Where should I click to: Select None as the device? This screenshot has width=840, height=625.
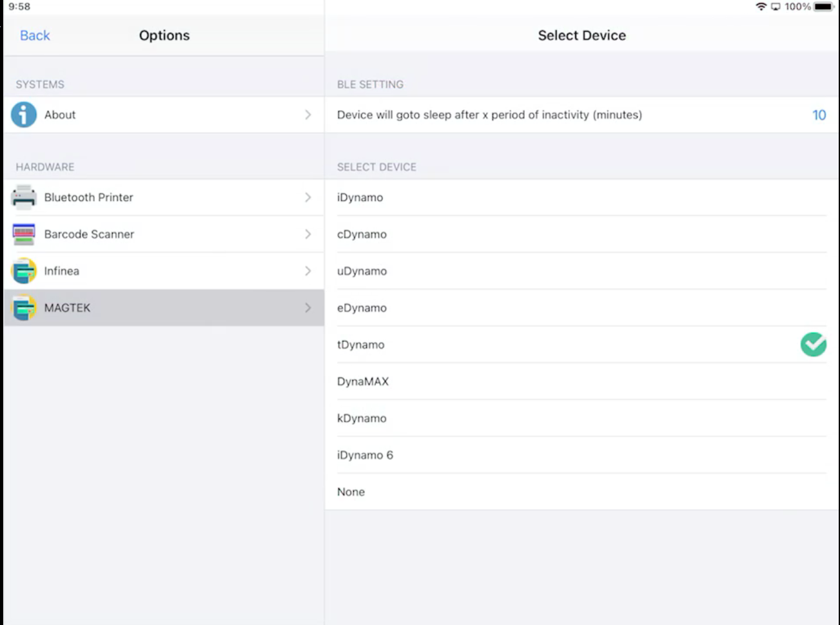(581, 491)
